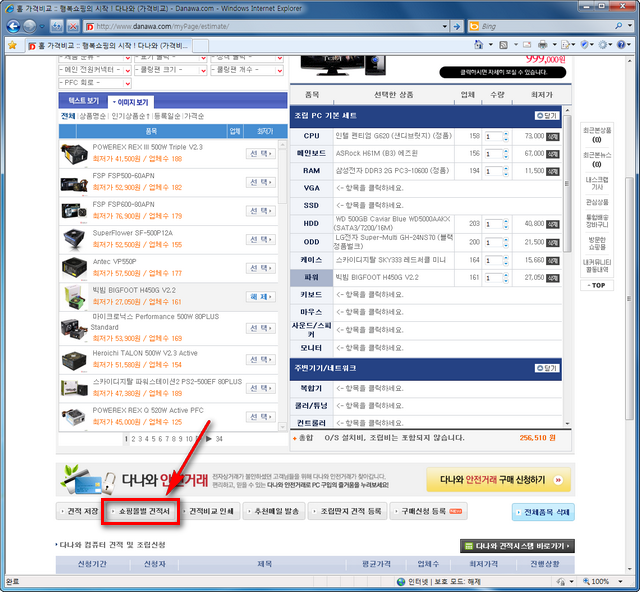
Task: Switch to the 텍스트 보기 tab
Action: [83, 101]
